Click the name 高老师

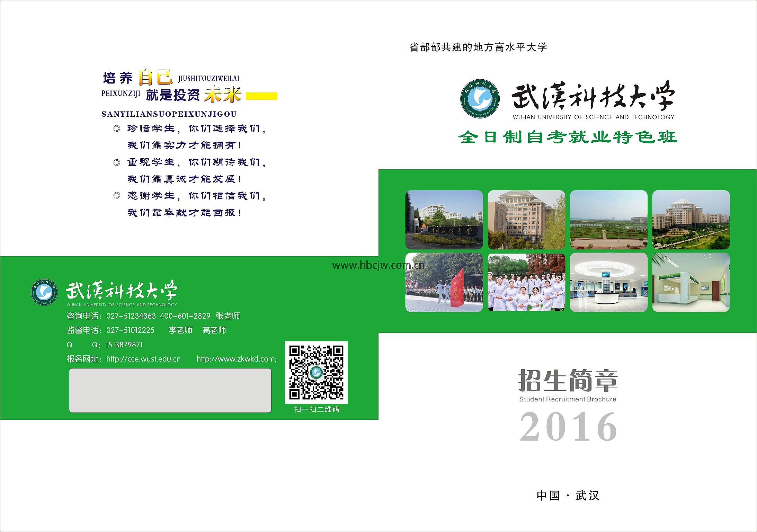tap(214, 330)
